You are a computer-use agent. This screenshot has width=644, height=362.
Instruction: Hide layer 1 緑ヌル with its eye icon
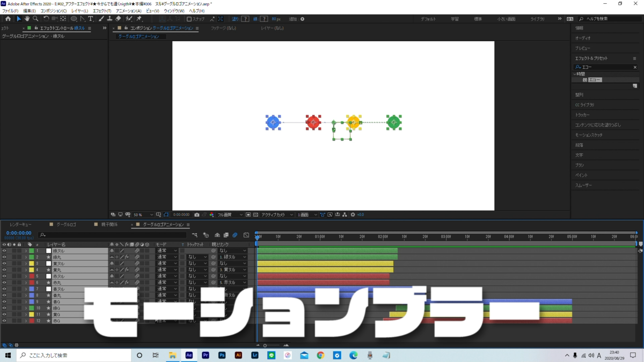click(4, 250)
